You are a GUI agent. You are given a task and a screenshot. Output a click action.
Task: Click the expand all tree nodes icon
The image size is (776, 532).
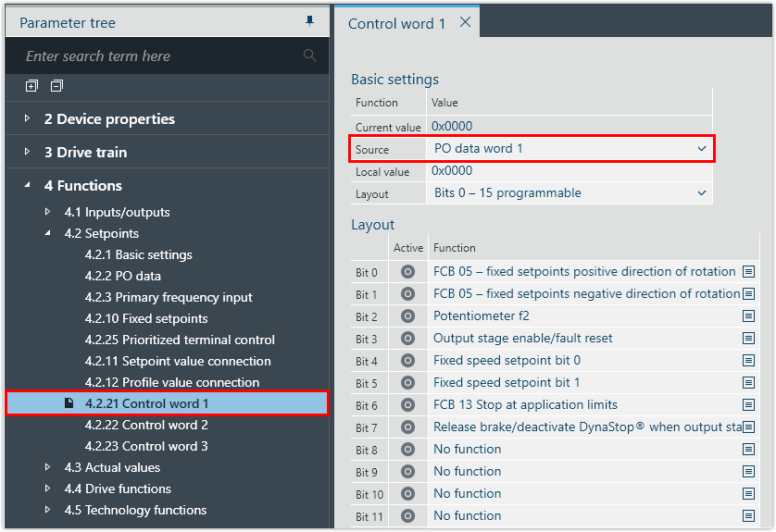click(x=31, y=86)
